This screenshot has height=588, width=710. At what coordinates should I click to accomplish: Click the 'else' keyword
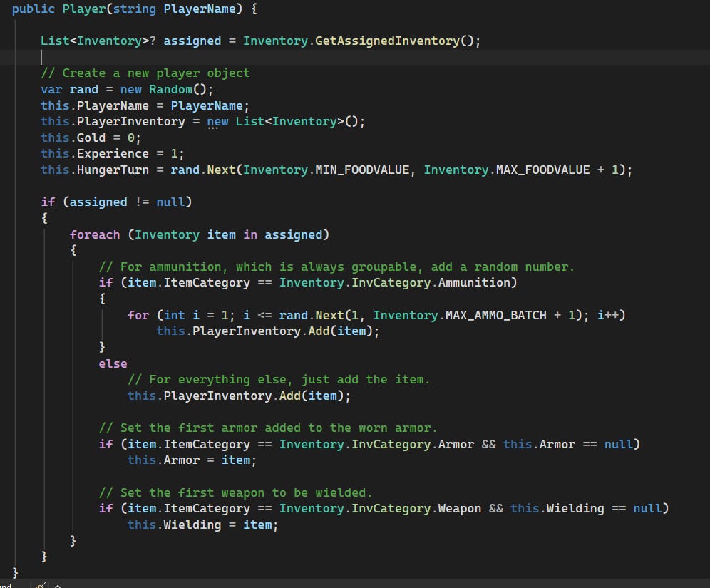click(113, 363)
